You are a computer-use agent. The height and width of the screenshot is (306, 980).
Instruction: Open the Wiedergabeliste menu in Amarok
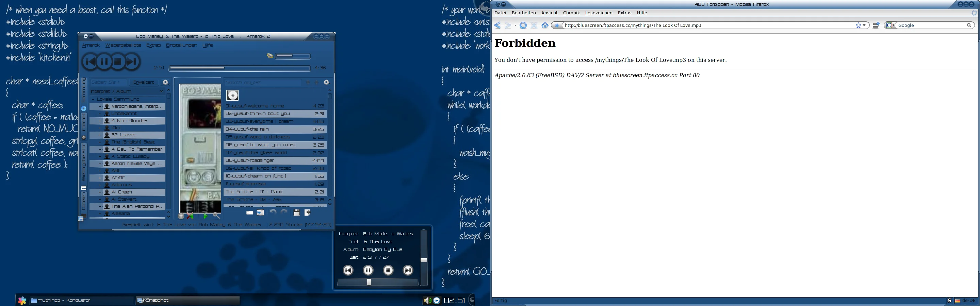[x=123, y=45]
